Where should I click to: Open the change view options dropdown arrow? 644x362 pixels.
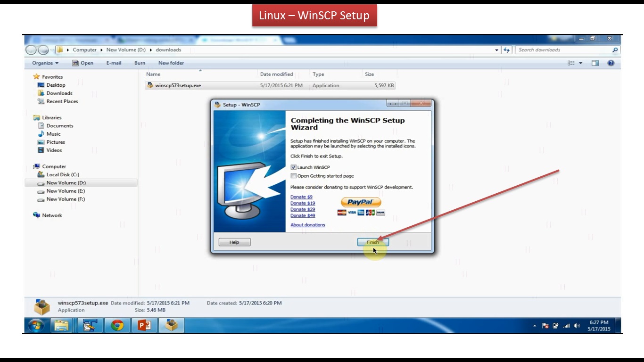pos(581,63)
